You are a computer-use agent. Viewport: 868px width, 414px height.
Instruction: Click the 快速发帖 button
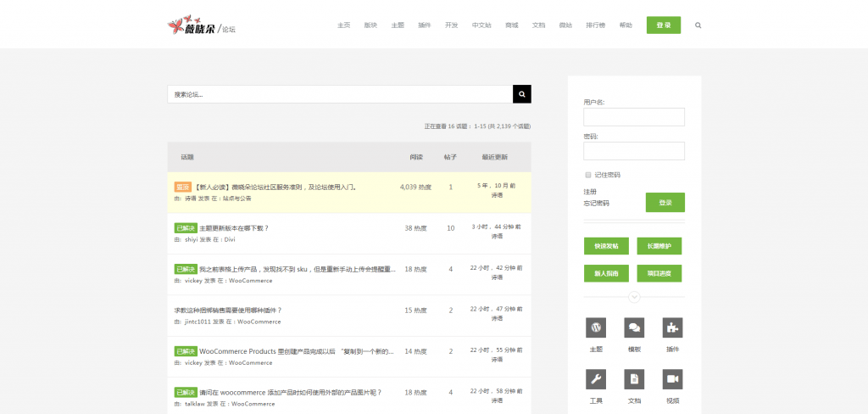tap(606, 246)
